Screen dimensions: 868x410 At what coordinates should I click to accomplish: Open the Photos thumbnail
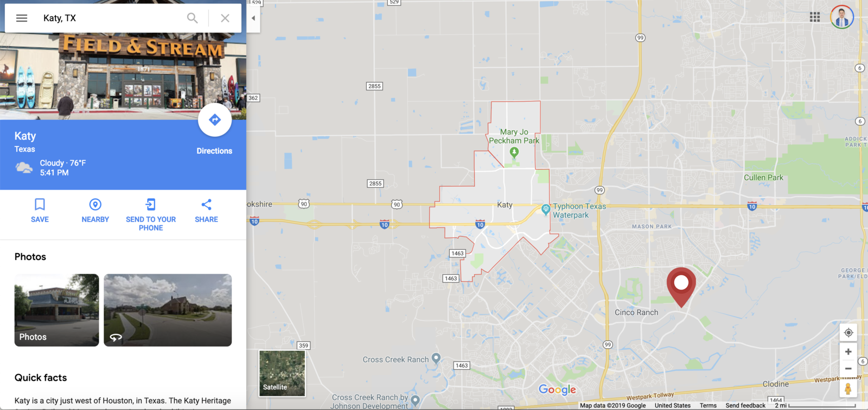57,310
